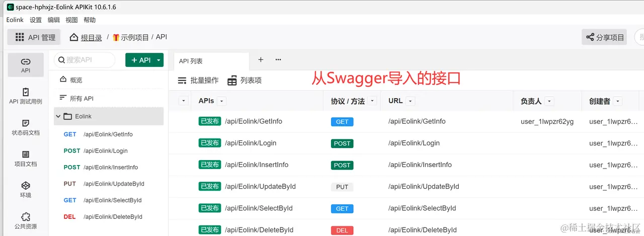
Task: Click /api/Eolink/SelectById in URL column
Action: pos(422,208)
